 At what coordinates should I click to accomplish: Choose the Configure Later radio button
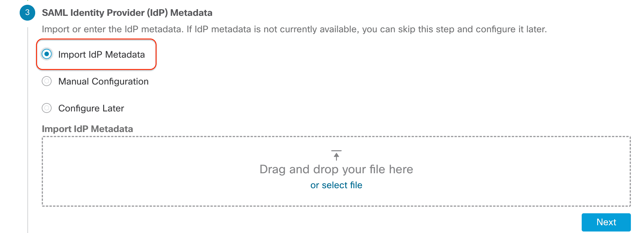(47, 108)
